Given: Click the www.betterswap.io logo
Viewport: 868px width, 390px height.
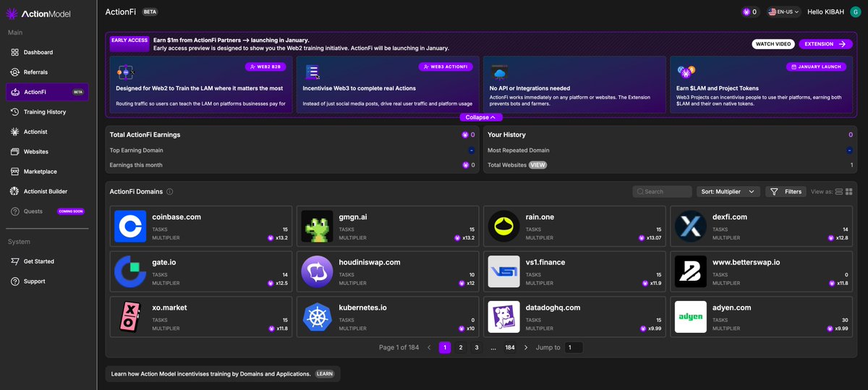Looking at the screenshot, I should pos(690,271).
